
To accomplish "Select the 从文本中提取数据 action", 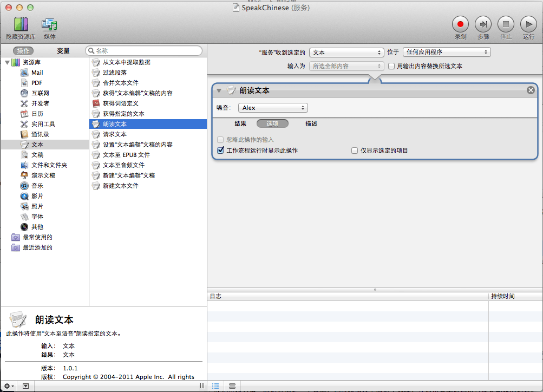I will [x=148, y=62].
